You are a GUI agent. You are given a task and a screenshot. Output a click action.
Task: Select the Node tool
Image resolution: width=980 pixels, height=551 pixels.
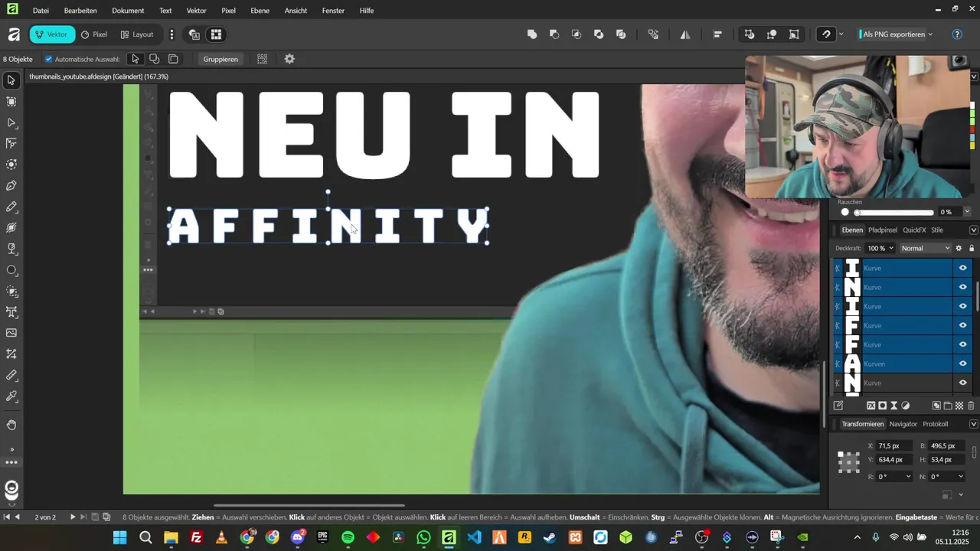click(11, 122)
